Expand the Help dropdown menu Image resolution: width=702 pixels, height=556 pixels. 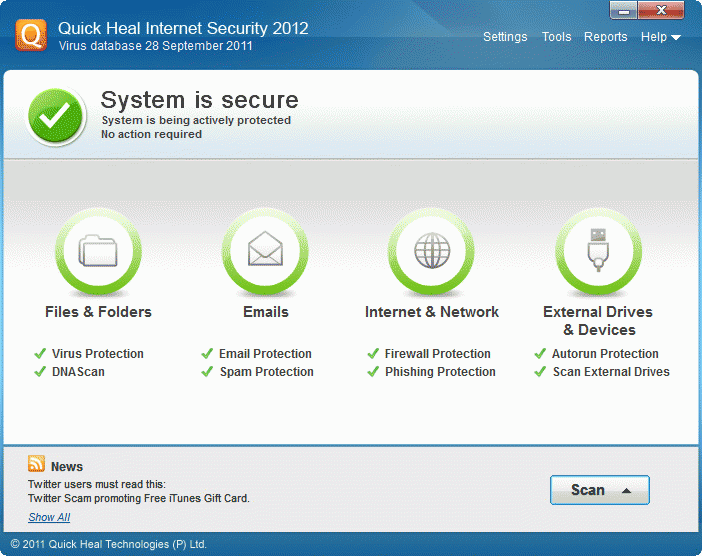(661, 37)
